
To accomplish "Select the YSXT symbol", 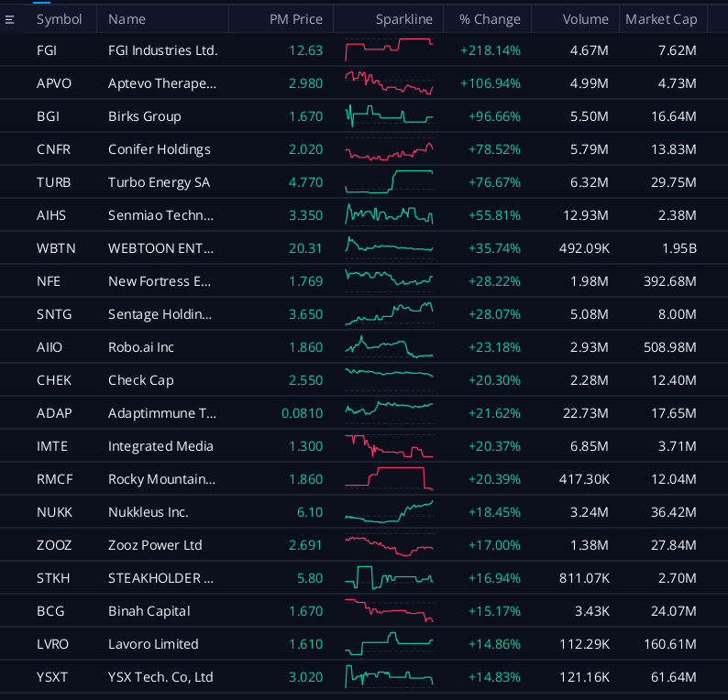I will (52, 676).
